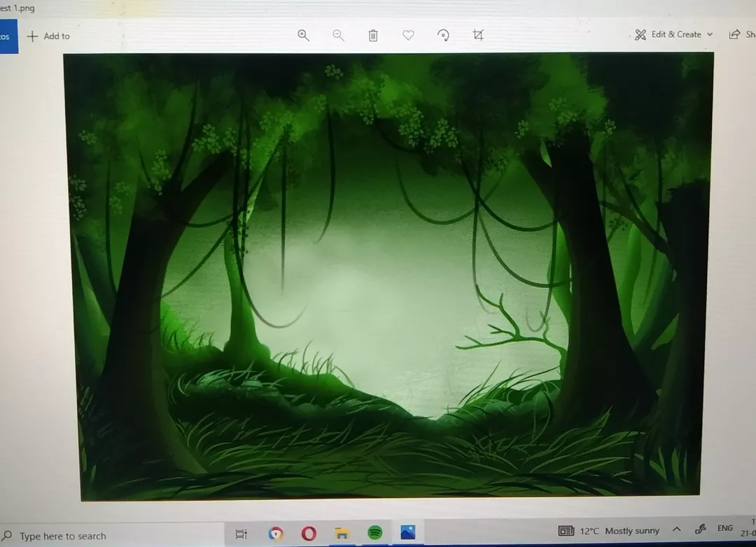Click Add to for an album

tap(48, 36)
